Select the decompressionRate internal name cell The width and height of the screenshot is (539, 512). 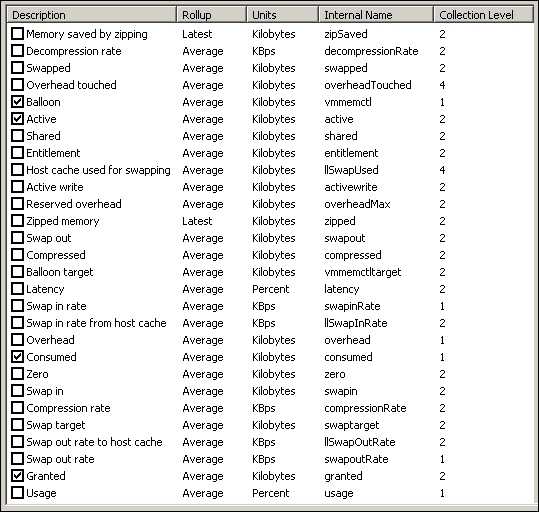click(371, 51)
